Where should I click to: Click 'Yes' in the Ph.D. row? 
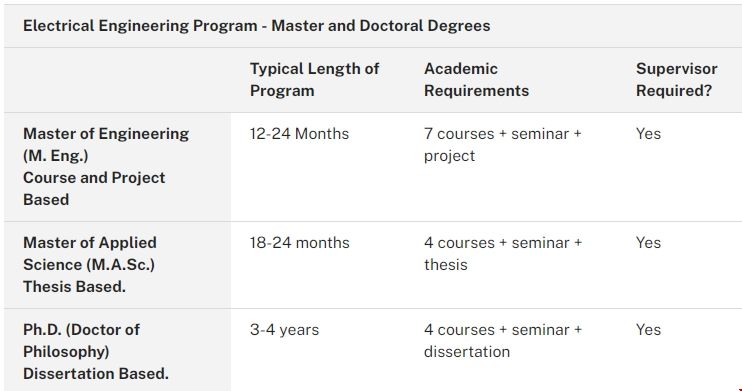[648, 330]
